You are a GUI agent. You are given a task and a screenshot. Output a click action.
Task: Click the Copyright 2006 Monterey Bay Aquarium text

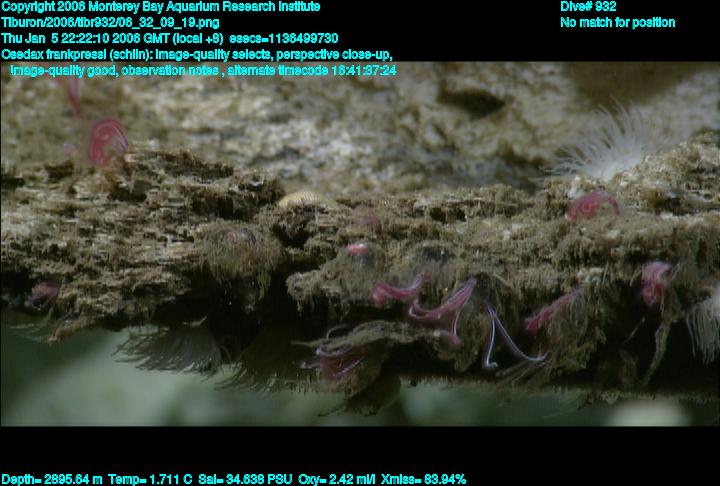click(160, 7)
